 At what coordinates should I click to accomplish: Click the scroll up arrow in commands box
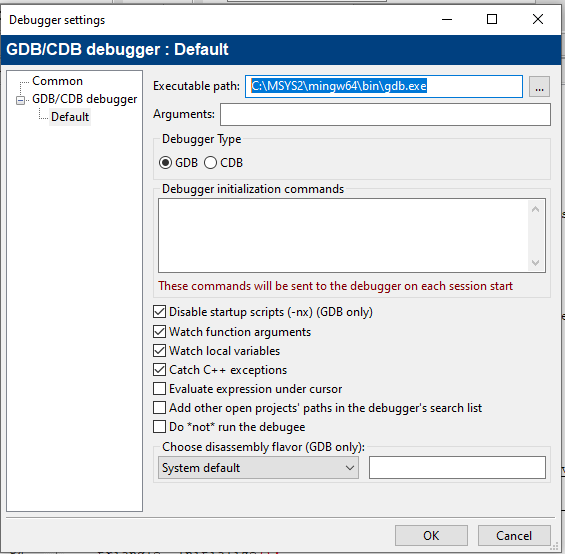pyautogui.click(x=535, y=209)
